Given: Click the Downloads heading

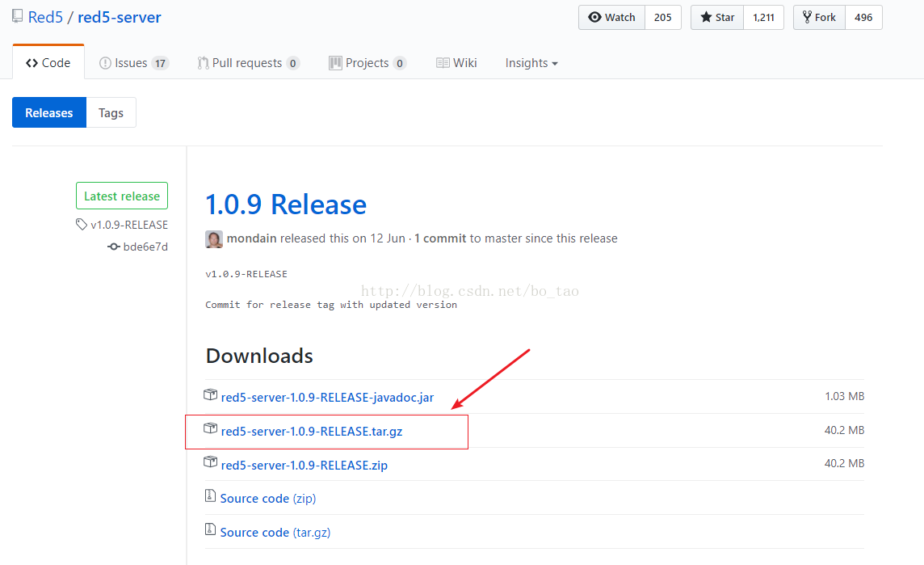Looking at the screenshot, I should [259, 356].
